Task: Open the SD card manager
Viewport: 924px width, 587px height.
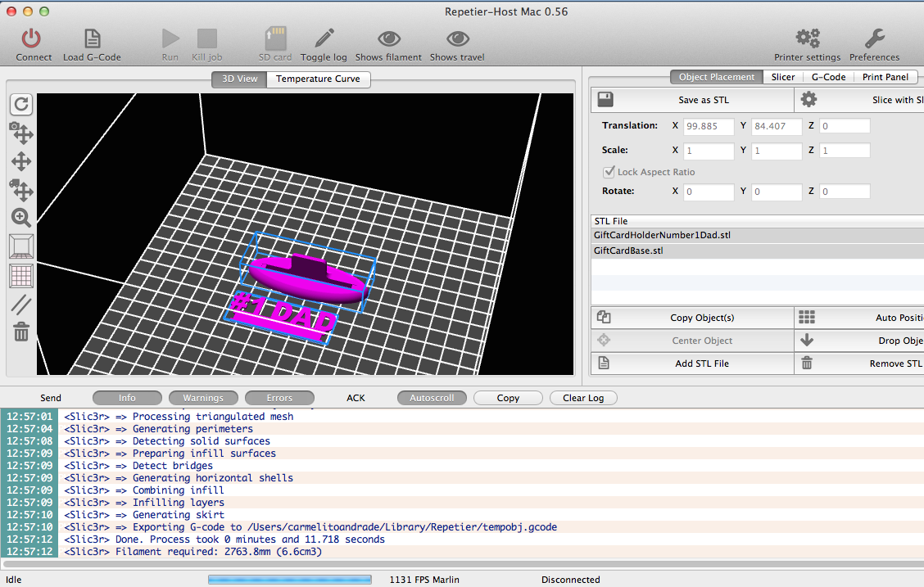Action: click(275, 38)
